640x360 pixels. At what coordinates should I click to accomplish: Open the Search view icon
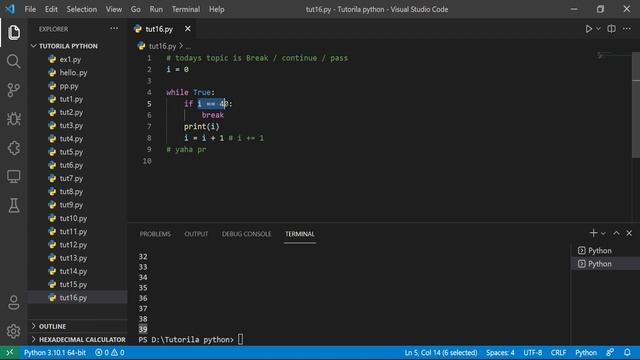[13, 61]
